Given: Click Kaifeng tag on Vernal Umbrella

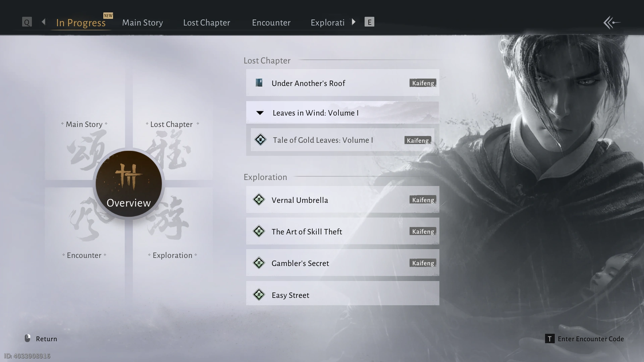Looking at the screenshot, I should (x=423, y=200).
